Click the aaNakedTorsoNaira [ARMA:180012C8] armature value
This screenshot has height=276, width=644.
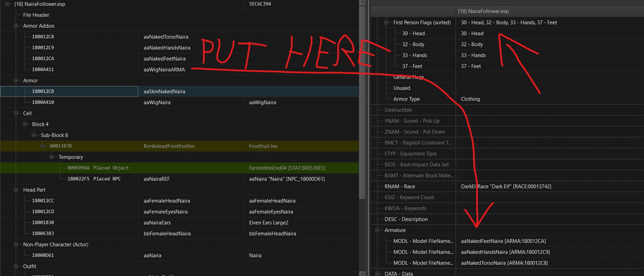click(x=504, y=263)
